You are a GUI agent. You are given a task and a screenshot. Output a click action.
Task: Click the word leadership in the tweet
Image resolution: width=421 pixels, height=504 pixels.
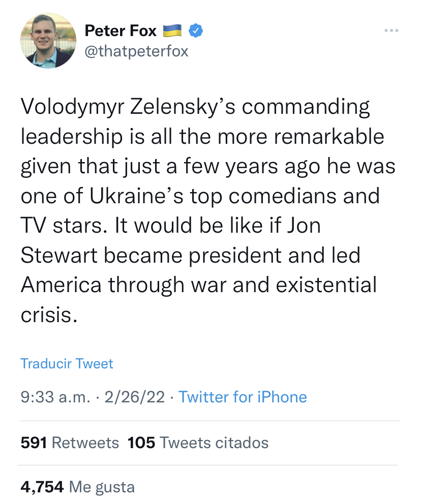click(72, 137)
